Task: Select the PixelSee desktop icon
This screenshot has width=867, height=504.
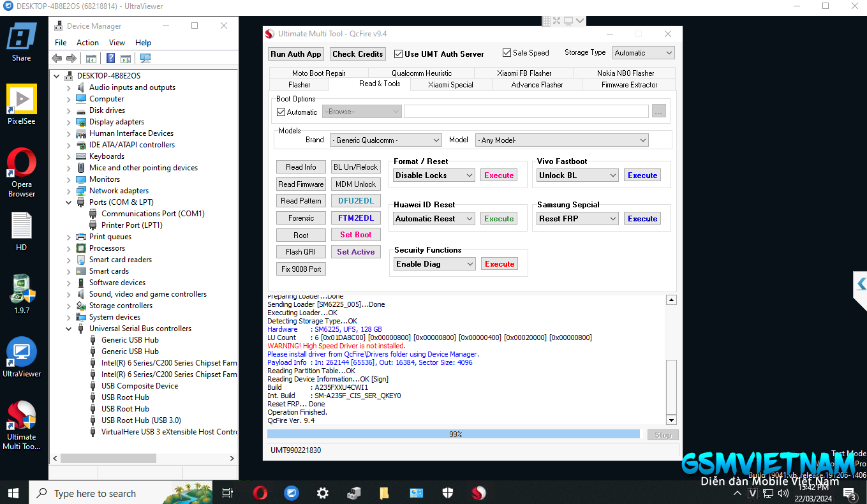Action: tap(22, 105)
